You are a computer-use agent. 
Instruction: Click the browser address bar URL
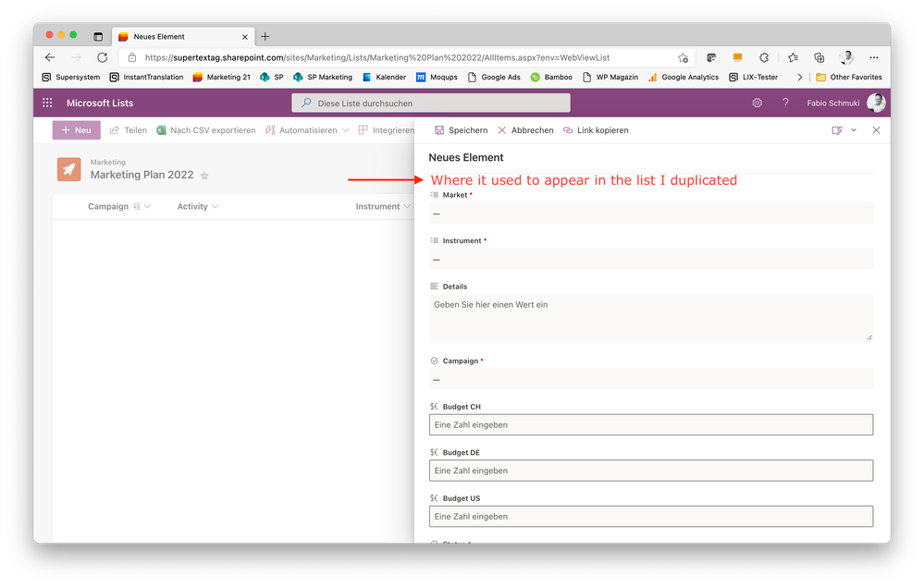pyautogui.click(x=377, y=57)
